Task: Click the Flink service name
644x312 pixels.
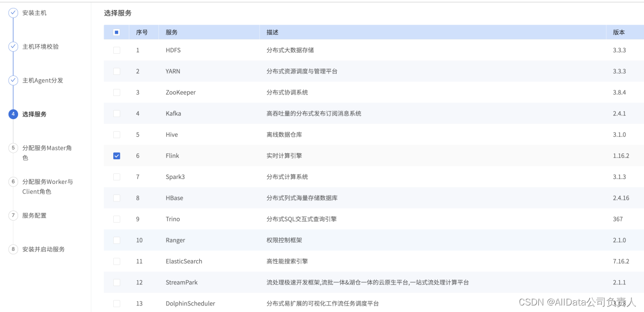Action: [x=172, y=156]
